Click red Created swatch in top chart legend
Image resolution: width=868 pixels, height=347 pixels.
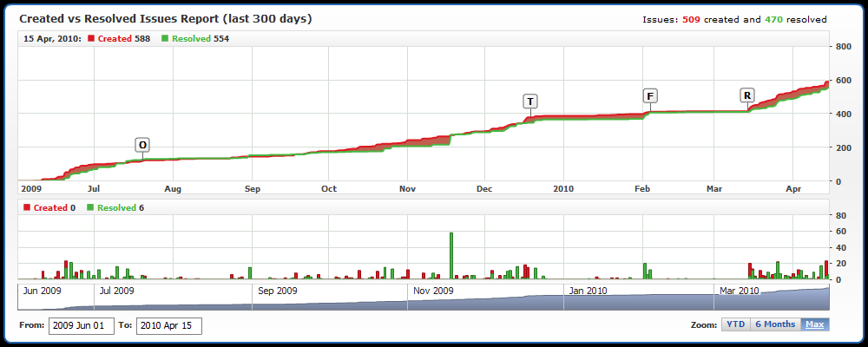tap(91, 39)
